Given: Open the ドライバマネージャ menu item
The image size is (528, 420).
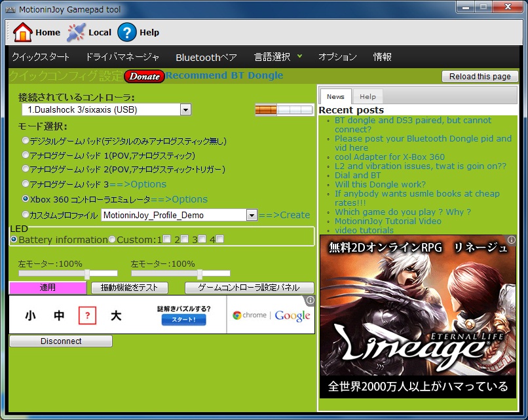Looking at the screenshot, I should (123, 57).
